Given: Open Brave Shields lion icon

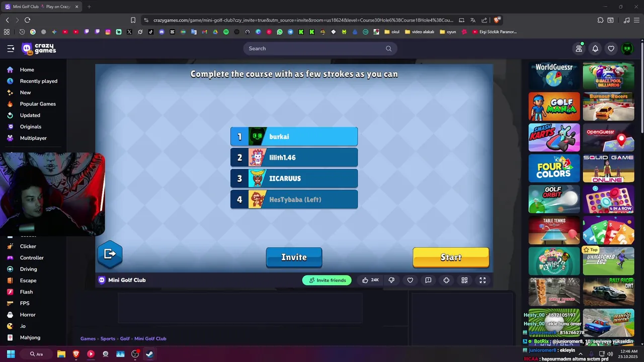Looking at the screenshot, I should pyautogui.click(x=497, y=20).
